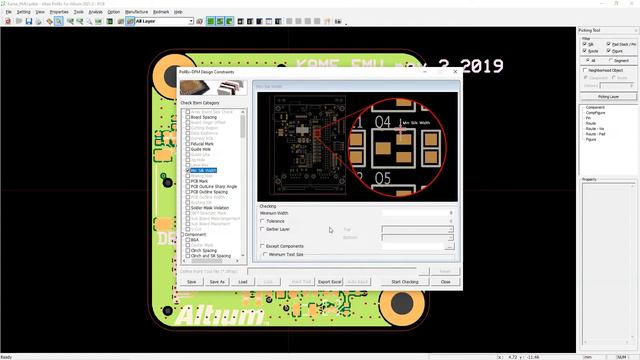Click the open-folder icon next to PDF icon
The height and width of the screenshot is (360, 640).
tap(19, 21)
